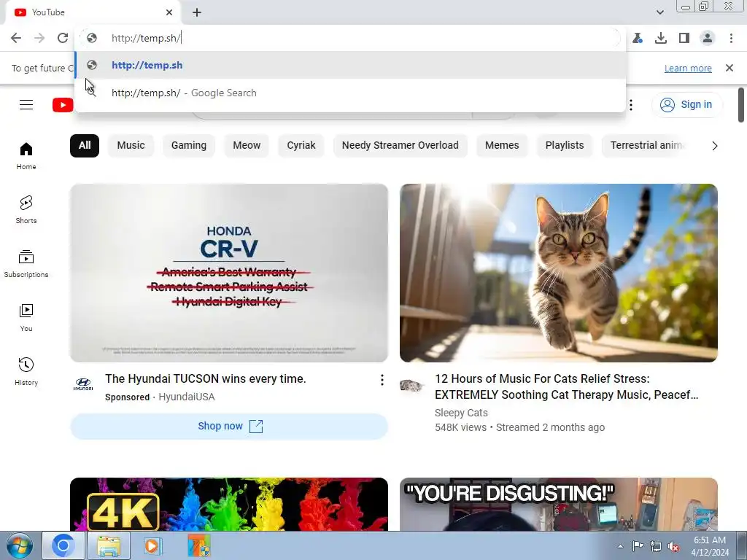Expand the tab search chevron
The width and height of the screenshot is (747, 560).
(659, 12)
